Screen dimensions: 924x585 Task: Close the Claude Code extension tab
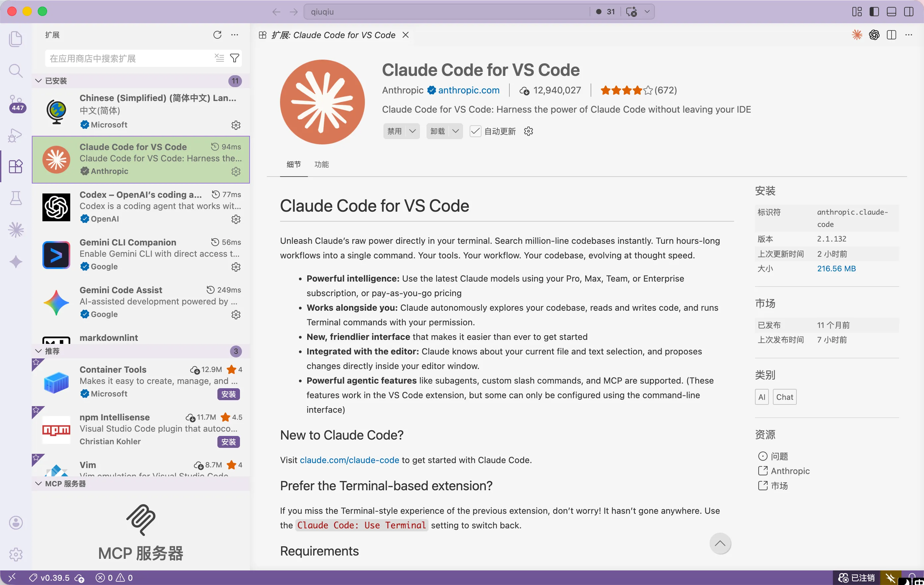coord(406,35)
